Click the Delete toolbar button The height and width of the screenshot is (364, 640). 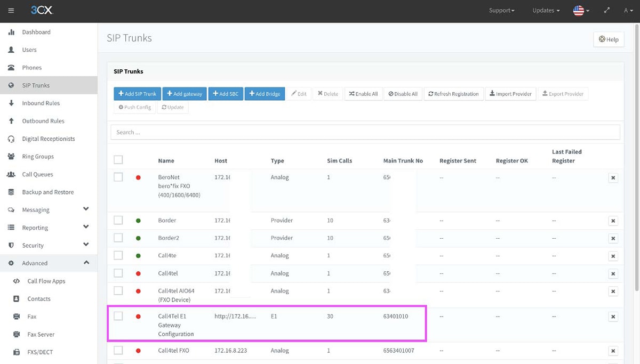click(x=328, y=94)
